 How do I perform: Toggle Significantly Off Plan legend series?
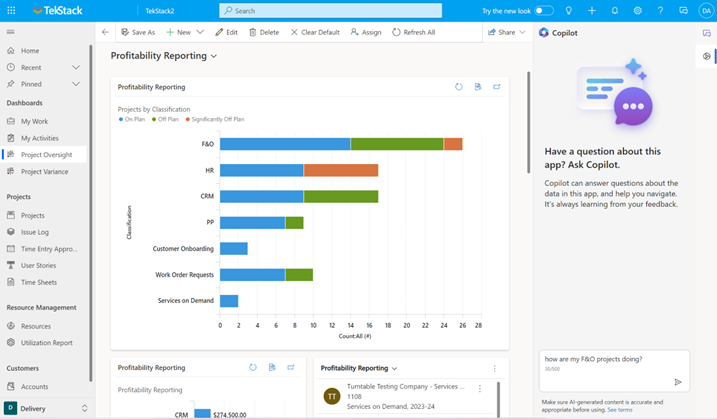[x=215, y=119]
